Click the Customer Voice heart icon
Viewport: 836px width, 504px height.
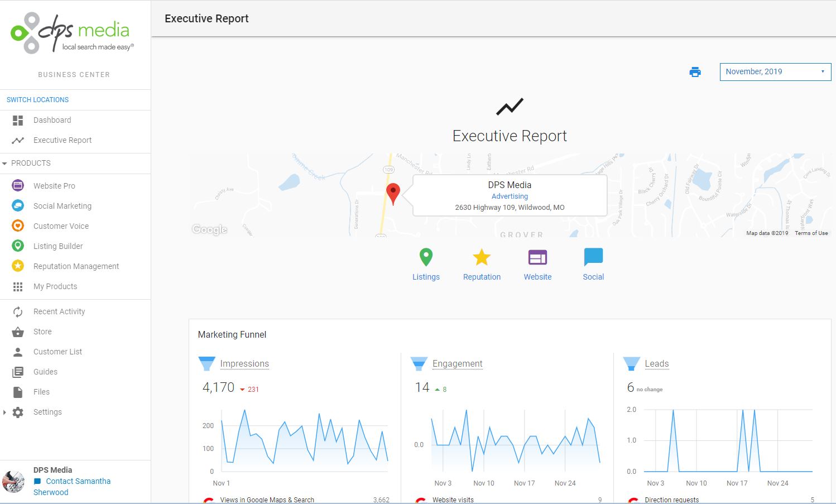18,226
